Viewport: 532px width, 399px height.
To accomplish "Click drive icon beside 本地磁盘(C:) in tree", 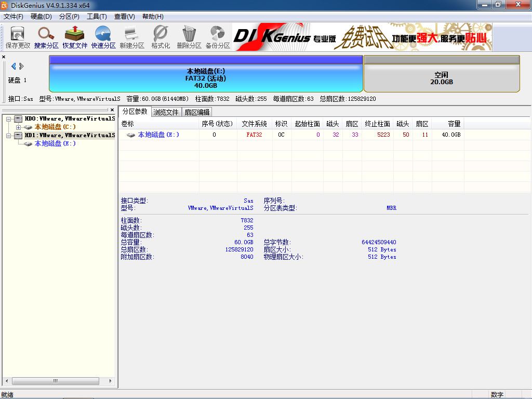I will pos(28,127).
